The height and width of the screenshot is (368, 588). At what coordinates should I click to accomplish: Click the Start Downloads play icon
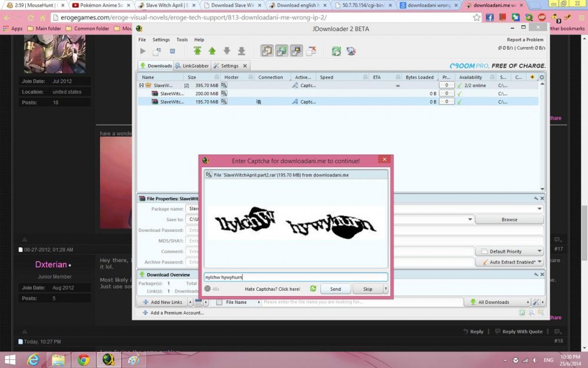pyautogui.click(x=142, y=51)
